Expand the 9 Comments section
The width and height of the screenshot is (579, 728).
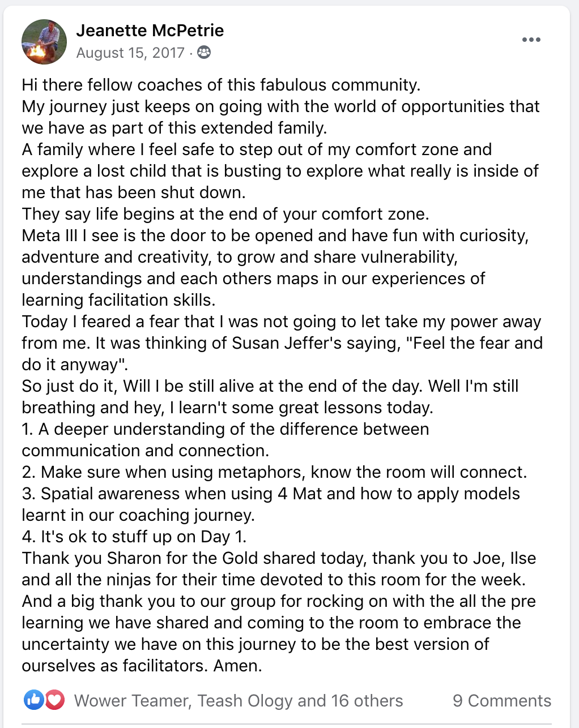(x=502, y=701)
